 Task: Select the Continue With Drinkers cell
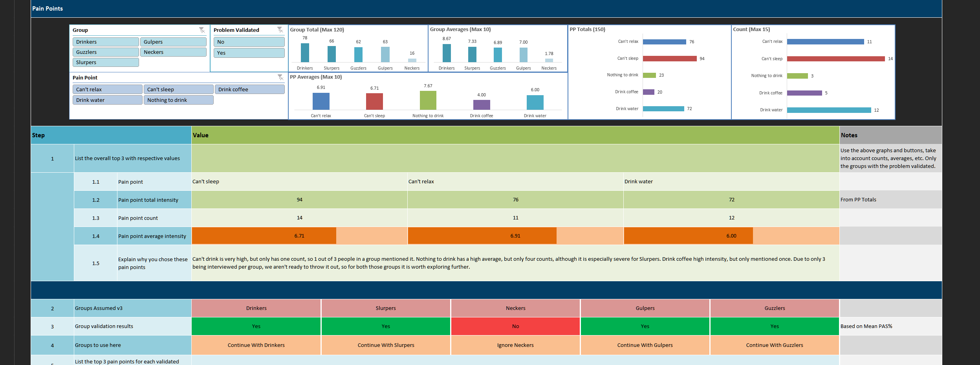coord(256,345)
